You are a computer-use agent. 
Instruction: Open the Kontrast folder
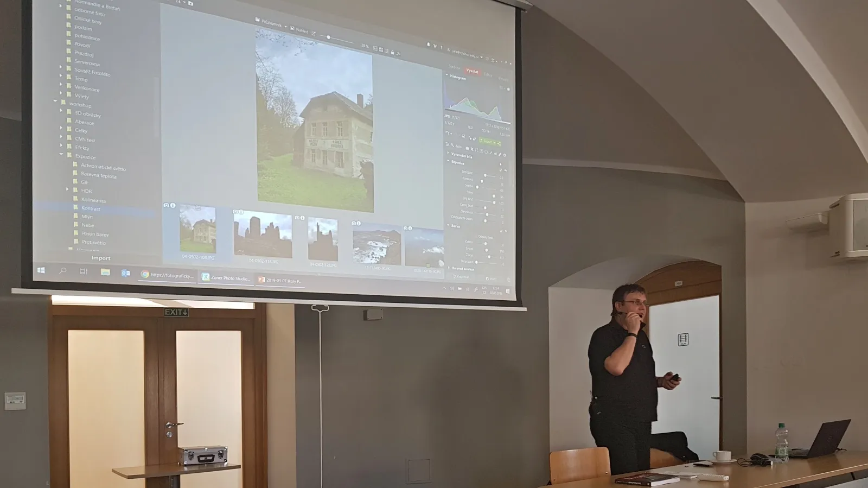tap(91, 208)
